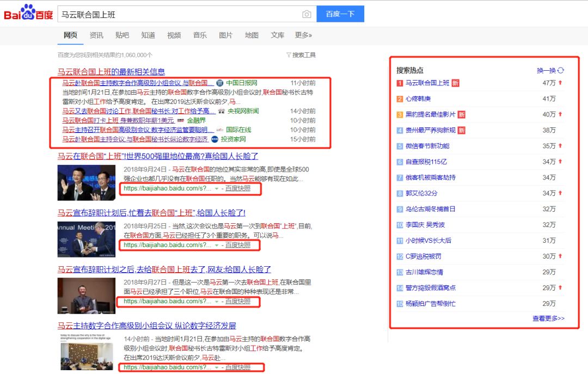Open the 地图 tab

252,35
